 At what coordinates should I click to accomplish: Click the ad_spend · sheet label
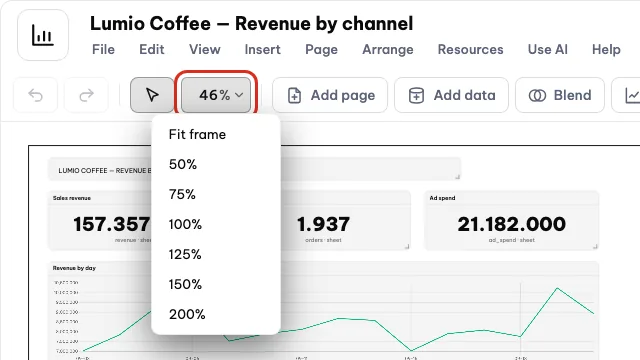(x=511, y=240)
